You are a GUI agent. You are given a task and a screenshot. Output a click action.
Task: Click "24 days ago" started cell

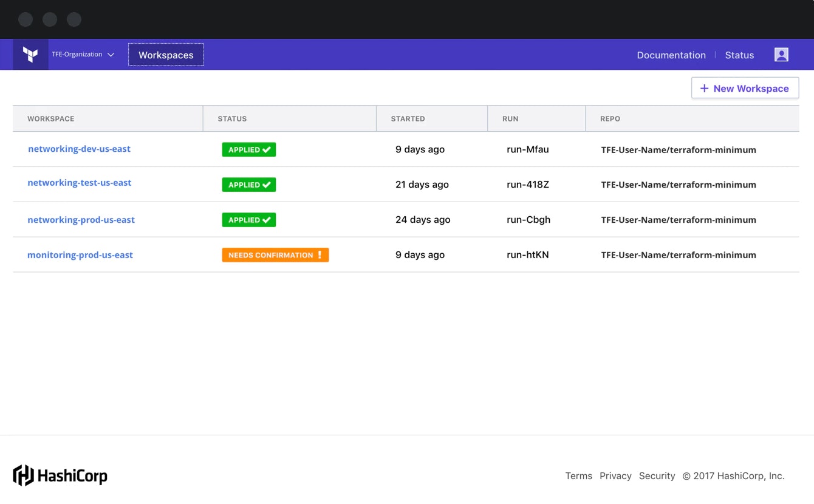tap(423, 220)
